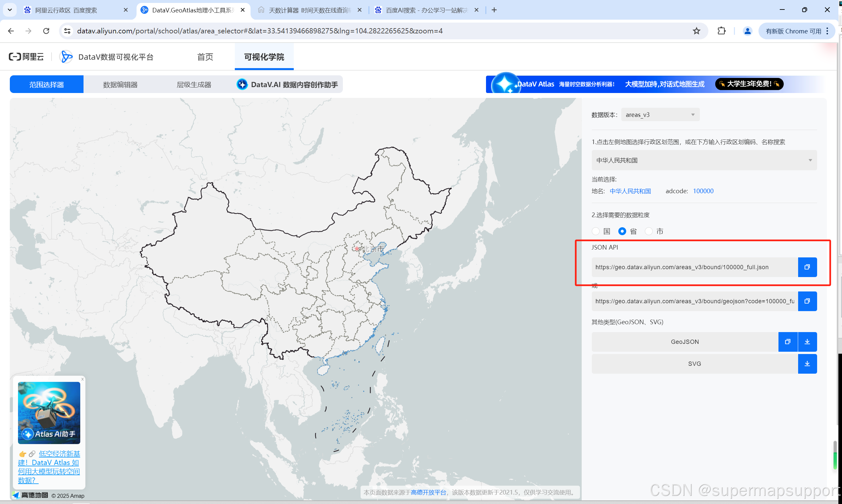Copy the 100000_full.json API URL
This screenshot has height=504, width=842.
[807, 267]
